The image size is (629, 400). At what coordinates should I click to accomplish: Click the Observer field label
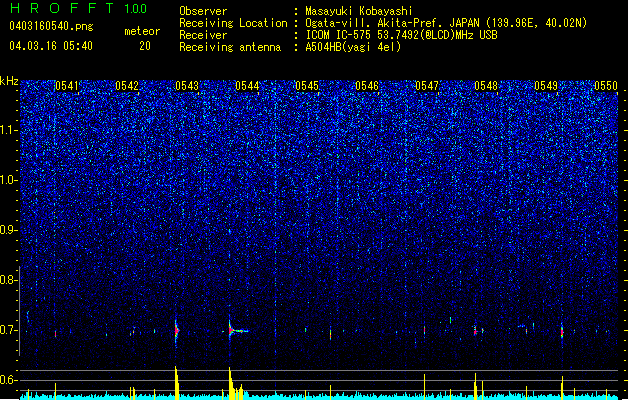coord(203,11)
